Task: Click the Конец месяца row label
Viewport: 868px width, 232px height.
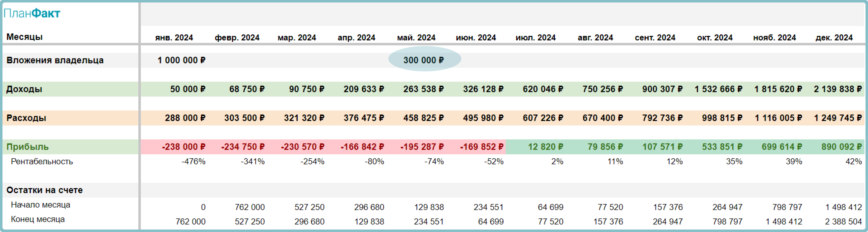Action: click(38, 219)
